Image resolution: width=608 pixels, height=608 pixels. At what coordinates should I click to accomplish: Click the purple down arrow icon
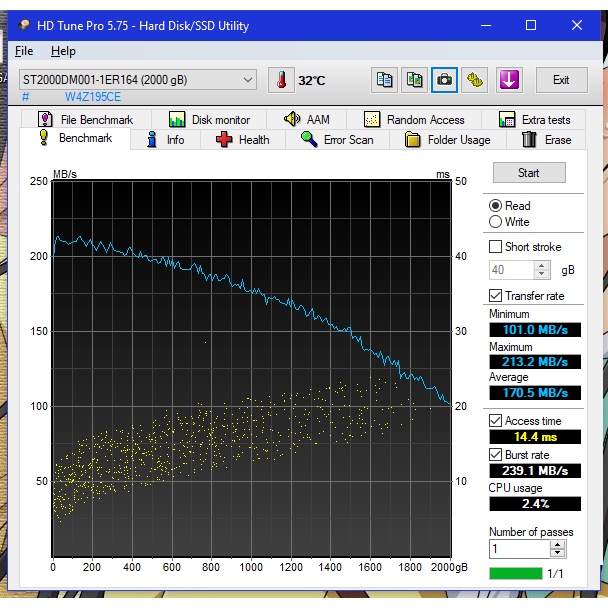(510, 80)
